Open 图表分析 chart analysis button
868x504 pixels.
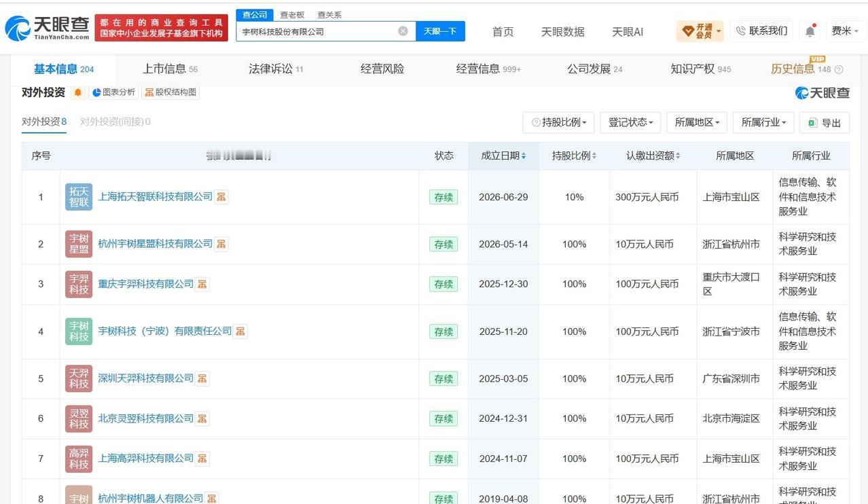click(113, 92)
